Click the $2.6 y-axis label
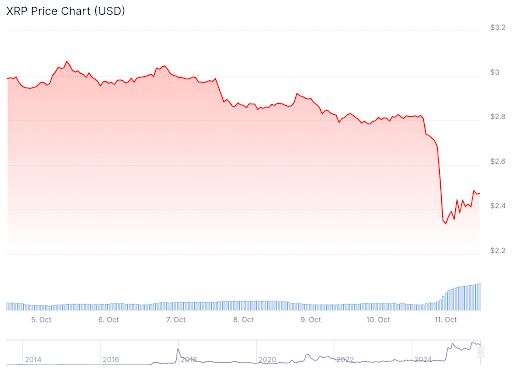Image resolution: width=512 pixels, height=374 pixels. pos(498,161)
